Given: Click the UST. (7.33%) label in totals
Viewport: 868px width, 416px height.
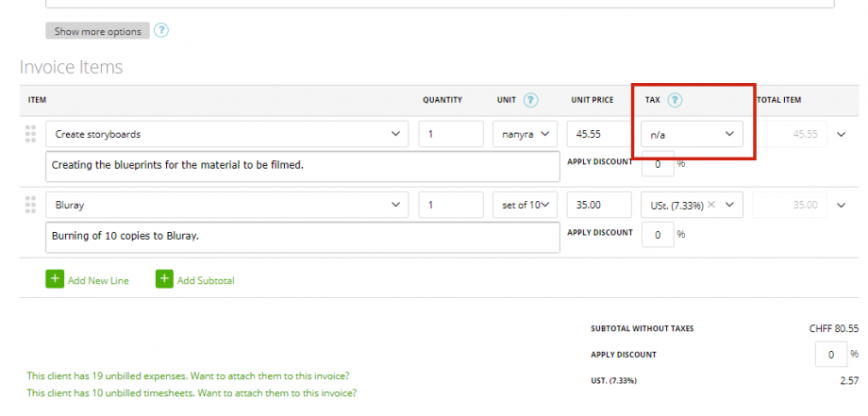Looking at the screenshot, I should 613,380.
